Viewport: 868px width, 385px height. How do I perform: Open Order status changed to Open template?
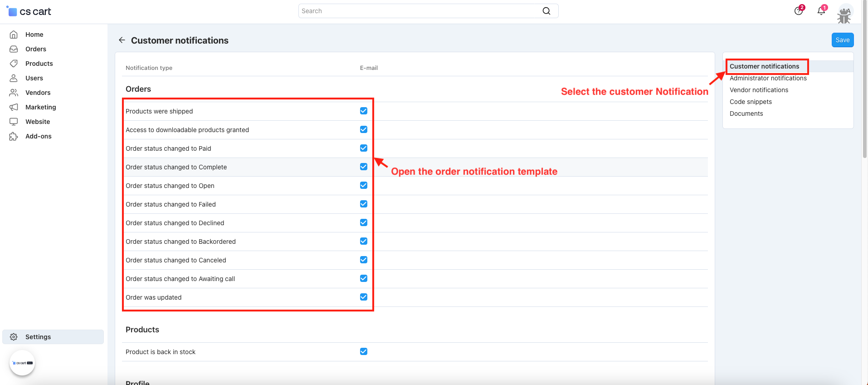[170, 186]
